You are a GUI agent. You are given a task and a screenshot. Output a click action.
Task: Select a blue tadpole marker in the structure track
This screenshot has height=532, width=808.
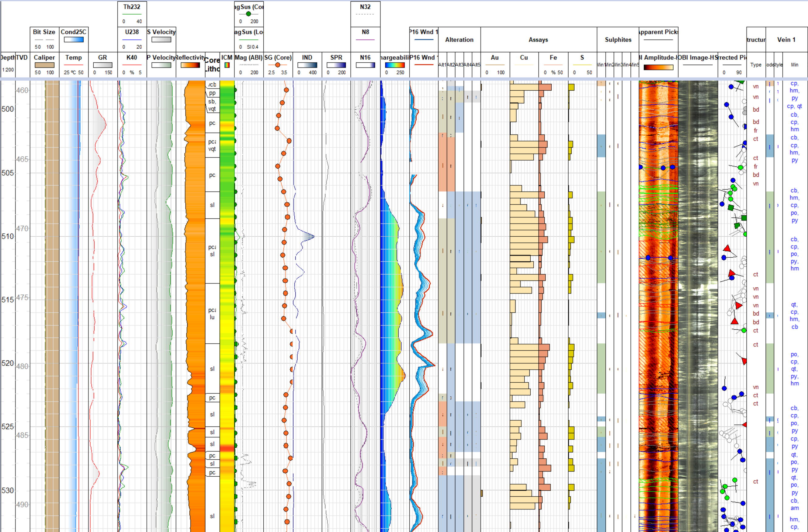point(732,87)
